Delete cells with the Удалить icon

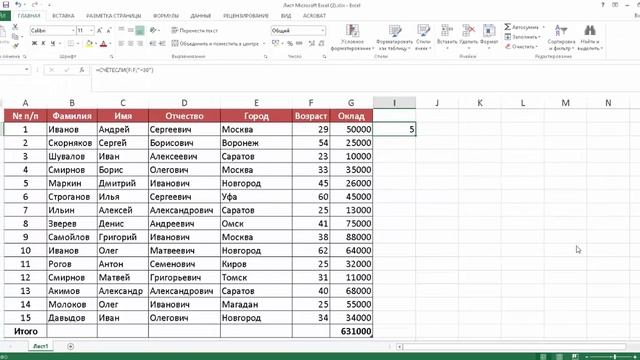[x=469, y=31]
